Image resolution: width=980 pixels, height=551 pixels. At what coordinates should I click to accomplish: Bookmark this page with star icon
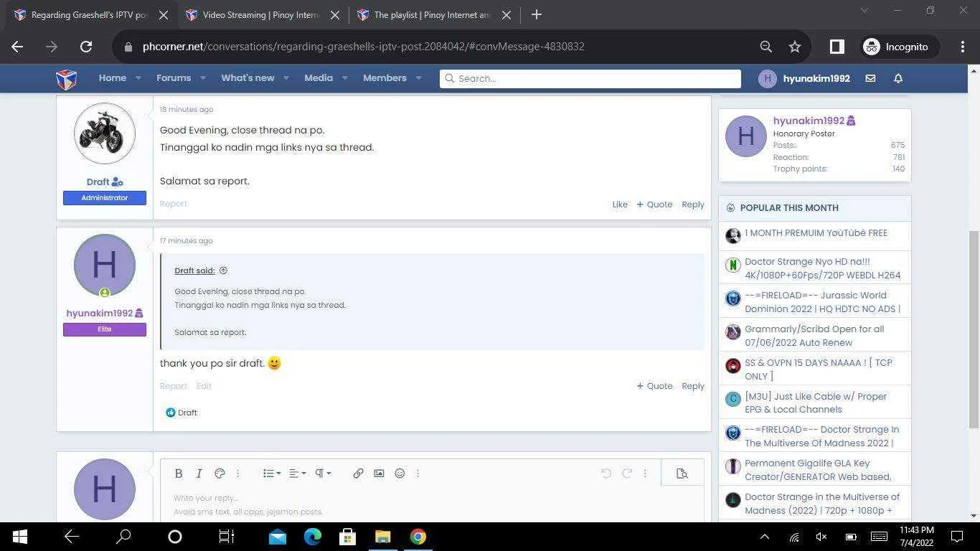pos(794,47)
